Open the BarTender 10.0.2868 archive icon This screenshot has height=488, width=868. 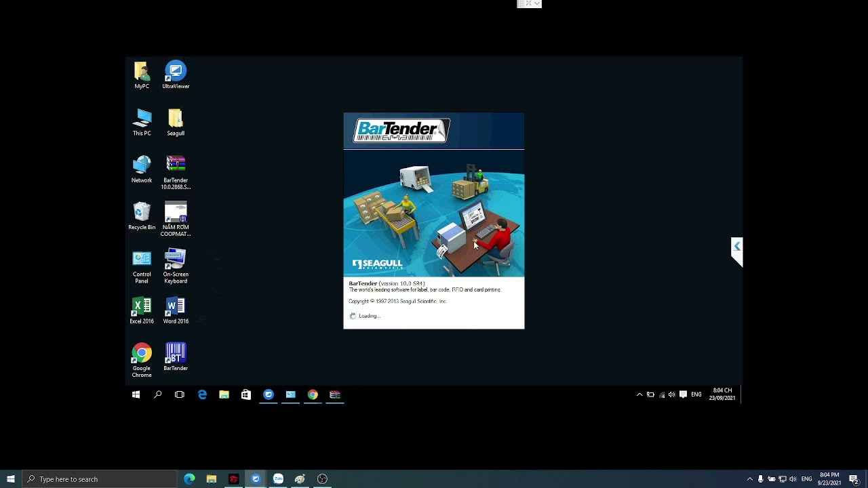point(176,172)
